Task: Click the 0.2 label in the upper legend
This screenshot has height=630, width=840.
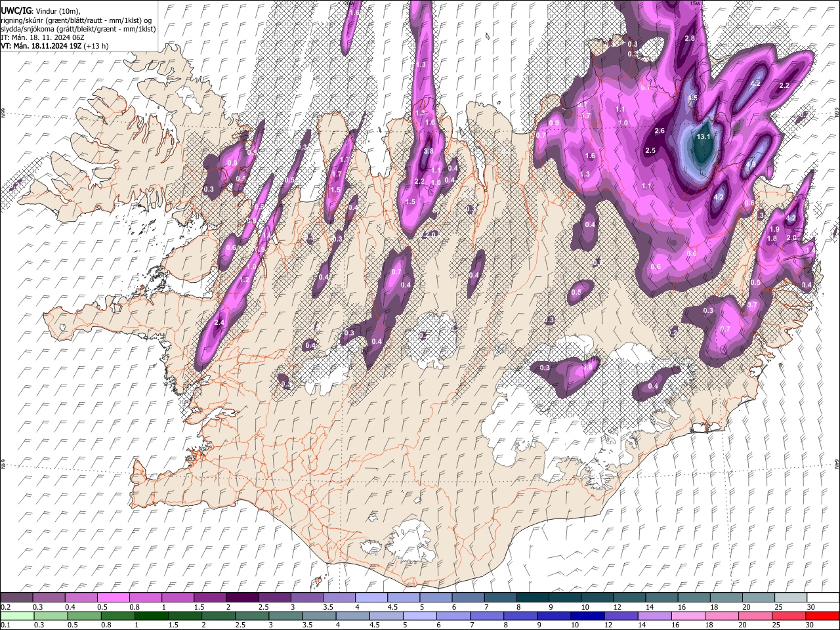Action: click(5, 607)
